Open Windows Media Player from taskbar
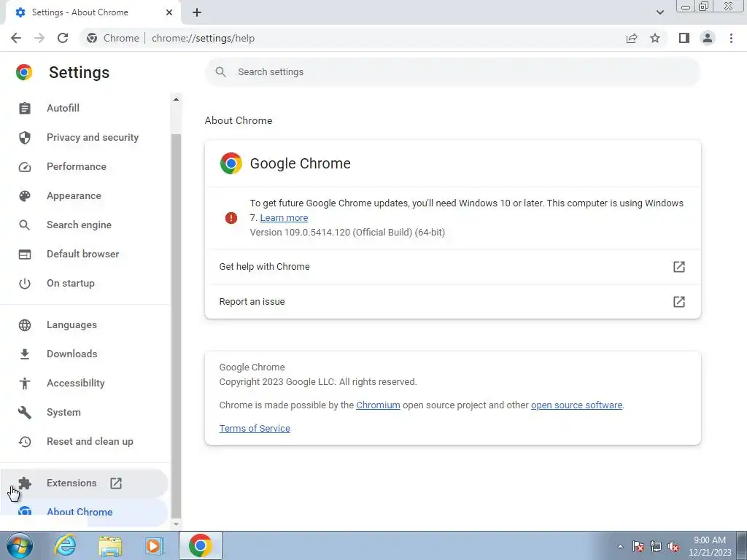747x560 pixels. click(x=155, y=545)
